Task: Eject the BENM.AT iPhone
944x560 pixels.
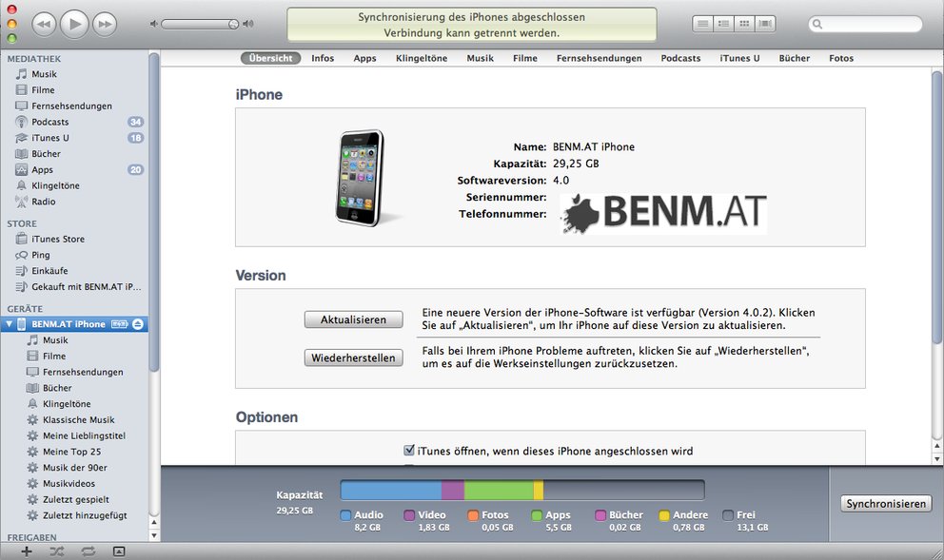Action: tap(138, 324)
